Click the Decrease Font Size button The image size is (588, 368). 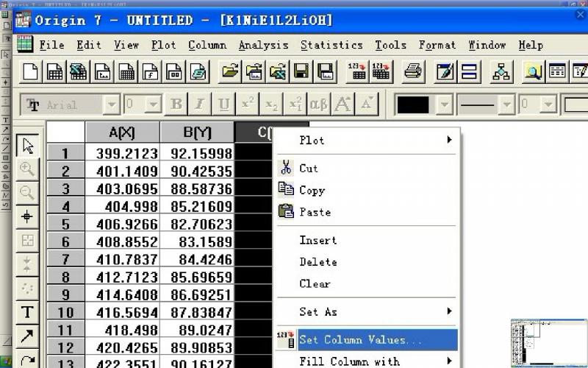(x=367, y=104)
